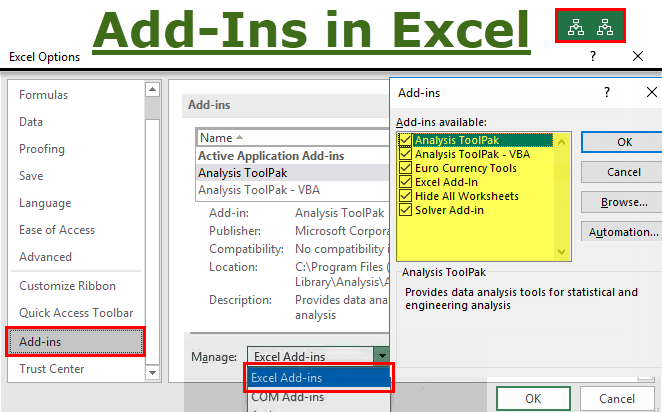
Task: Open Customize Ribbon settings
Action: point(68,286)
